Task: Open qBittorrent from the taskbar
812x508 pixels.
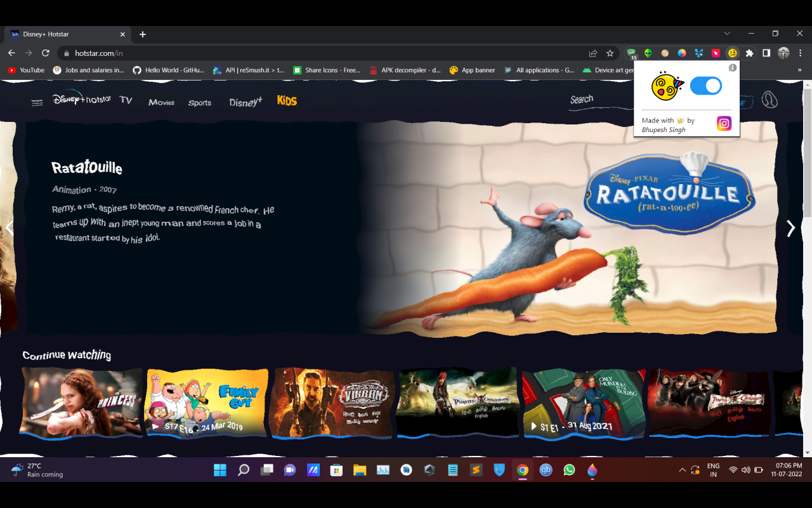Action: [546, 470]
